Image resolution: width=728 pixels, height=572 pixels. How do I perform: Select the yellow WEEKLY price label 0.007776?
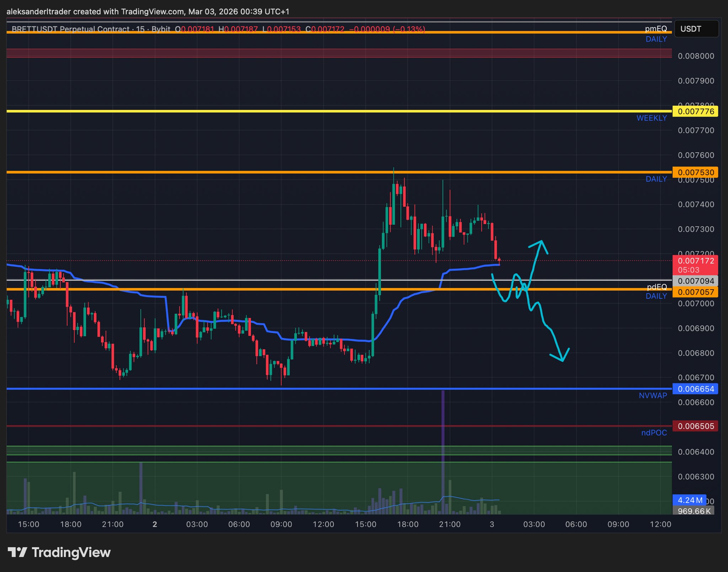tap(695, 111)
